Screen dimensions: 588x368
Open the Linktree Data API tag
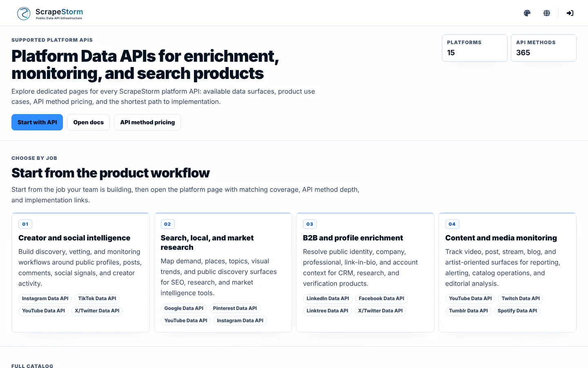click(327, 311)
